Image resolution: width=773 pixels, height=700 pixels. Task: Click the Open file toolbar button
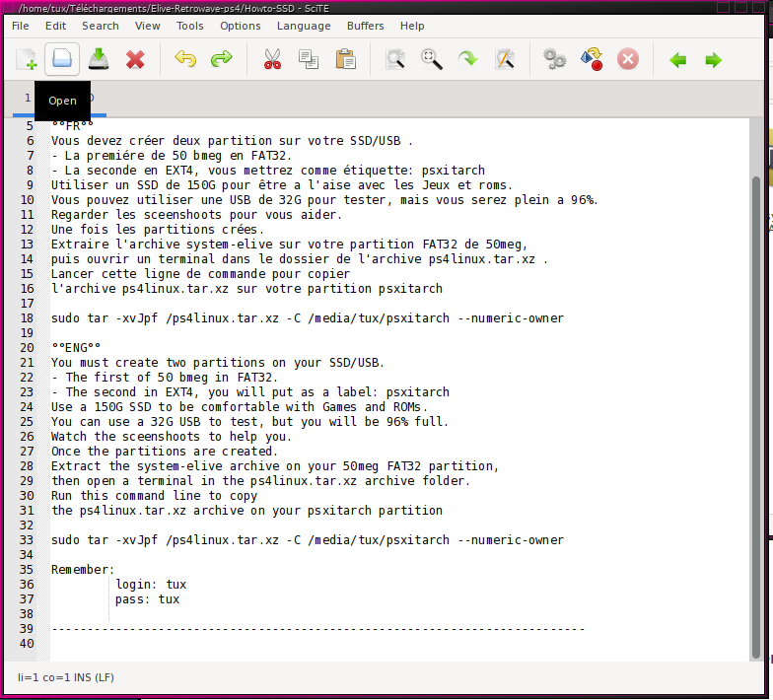pyautogui.click(x=62, y=59)
